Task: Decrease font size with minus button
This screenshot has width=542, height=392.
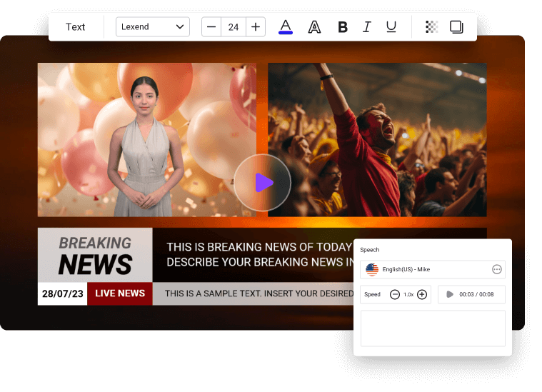Action: pos(211,27)
